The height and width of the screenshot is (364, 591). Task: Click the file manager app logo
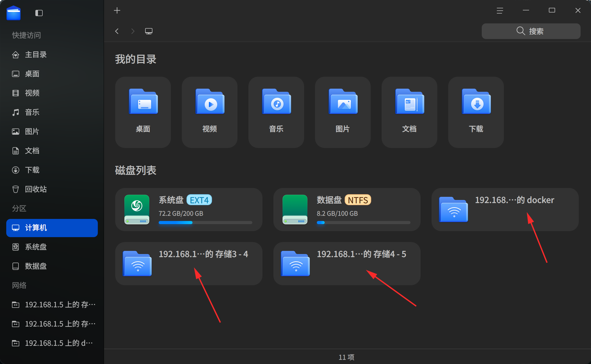click(14, 13)
